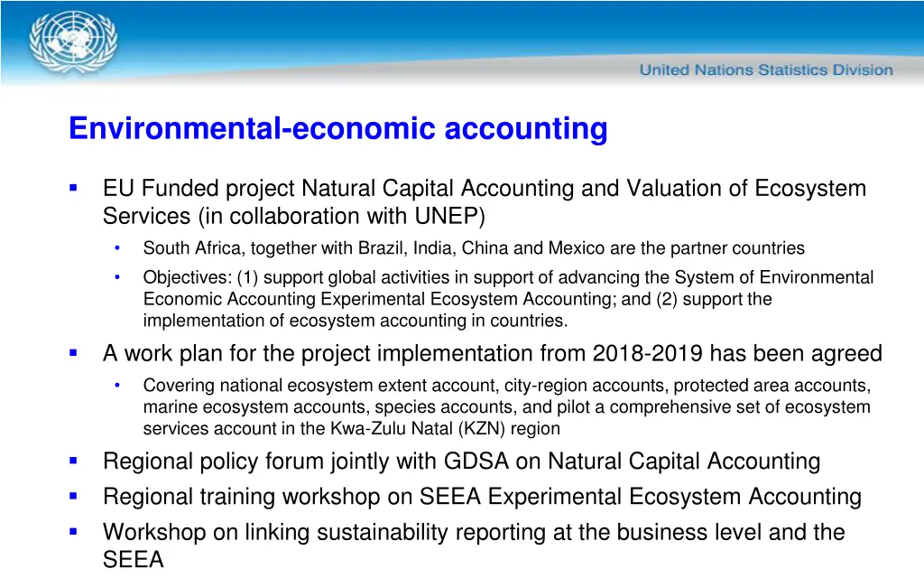Click the bullet 'Regional training workshop on SEEA Experimental'
The width and height of the screenshot is (924, 578).
point(482,497)
